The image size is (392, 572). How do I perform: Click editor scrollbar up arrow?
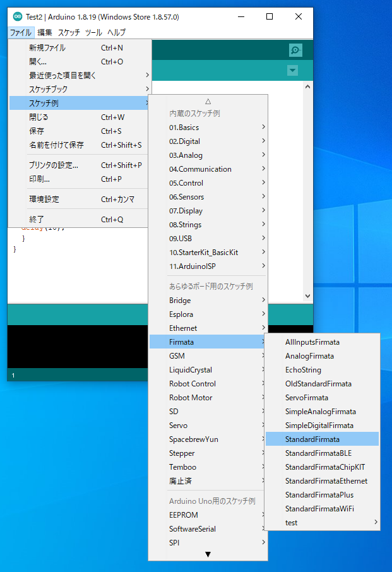click(x=307, y=87)
